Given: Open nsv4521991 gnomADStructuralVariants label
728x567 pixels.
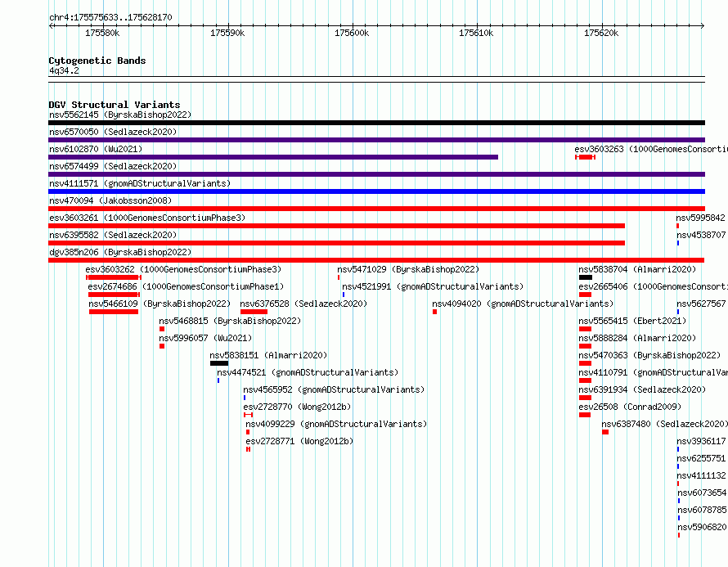Looking at the screenshot, I should (433, 286).
